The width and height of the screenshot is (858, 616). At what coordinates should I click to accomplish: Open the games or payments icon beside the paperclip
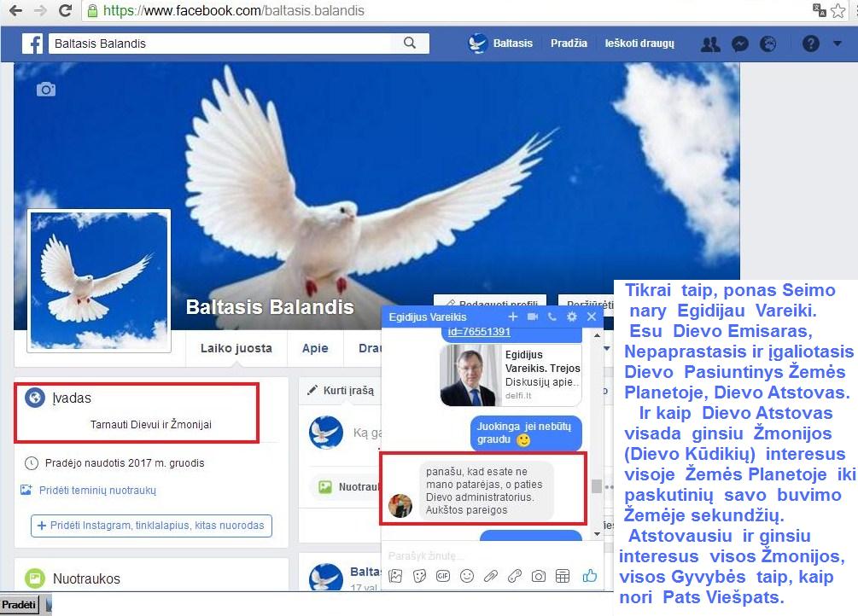click(x=514, y=576)
